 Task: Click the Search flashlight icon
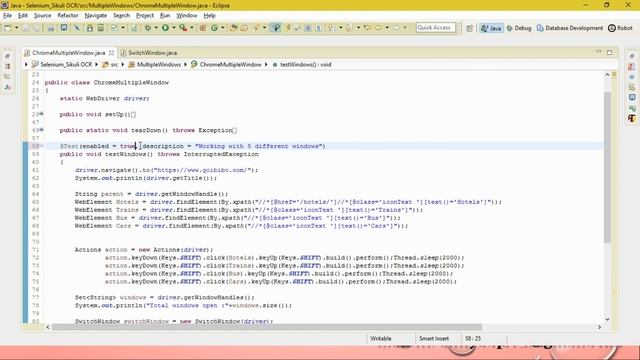pos(256,28)
